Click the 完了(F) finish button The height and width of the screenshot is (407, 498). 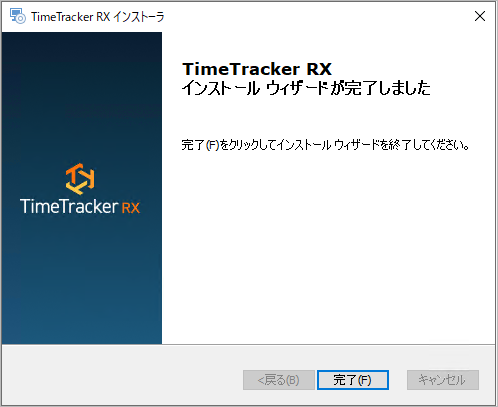click(x=353, y=380)
